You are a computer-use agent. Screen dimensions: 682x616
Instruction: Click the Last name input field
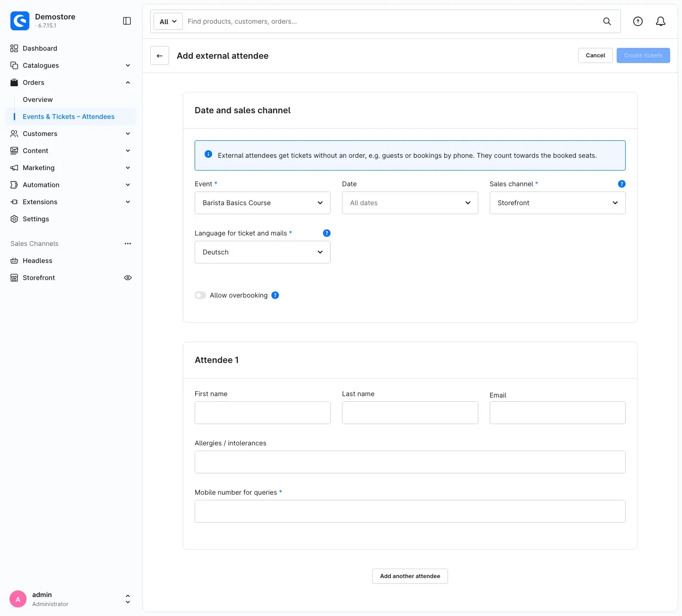[410, 413]
